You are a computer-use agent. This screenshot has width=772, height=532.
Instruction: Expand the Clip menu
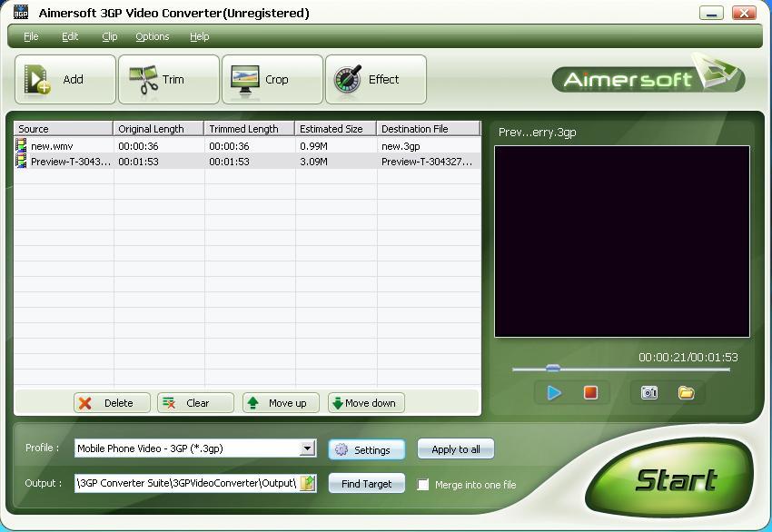coord(109,36)
